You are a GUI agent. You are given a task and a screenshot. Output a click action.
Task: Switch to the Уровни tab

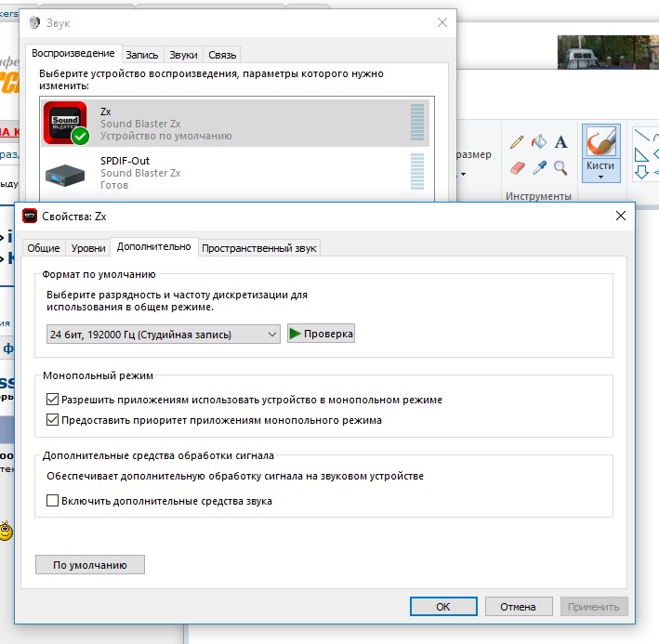click(88, 248)
